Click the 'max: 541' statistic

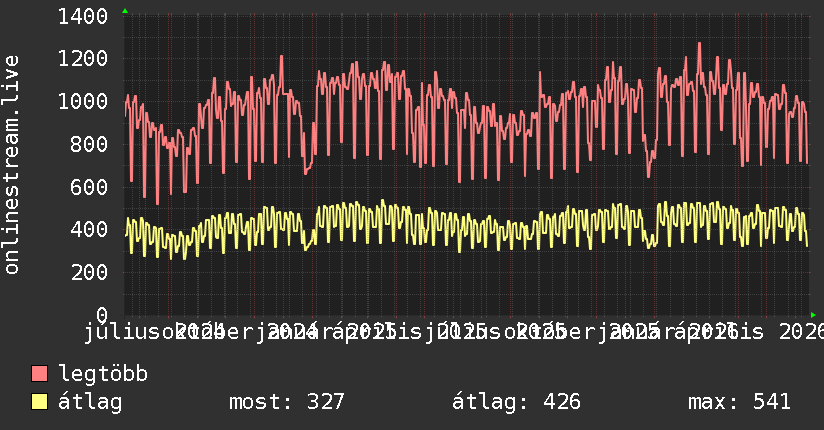point(739,402)
